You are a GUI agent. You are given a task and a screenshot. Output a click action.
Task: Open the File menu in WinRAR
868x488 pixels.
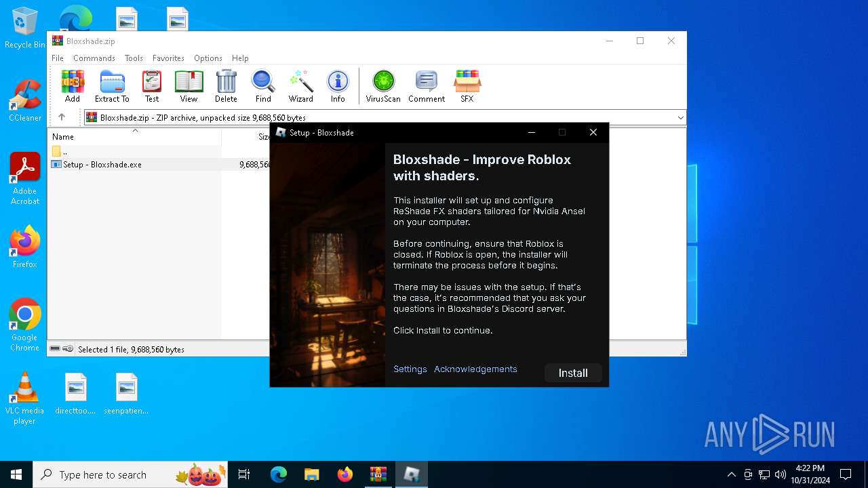(58, 58)
